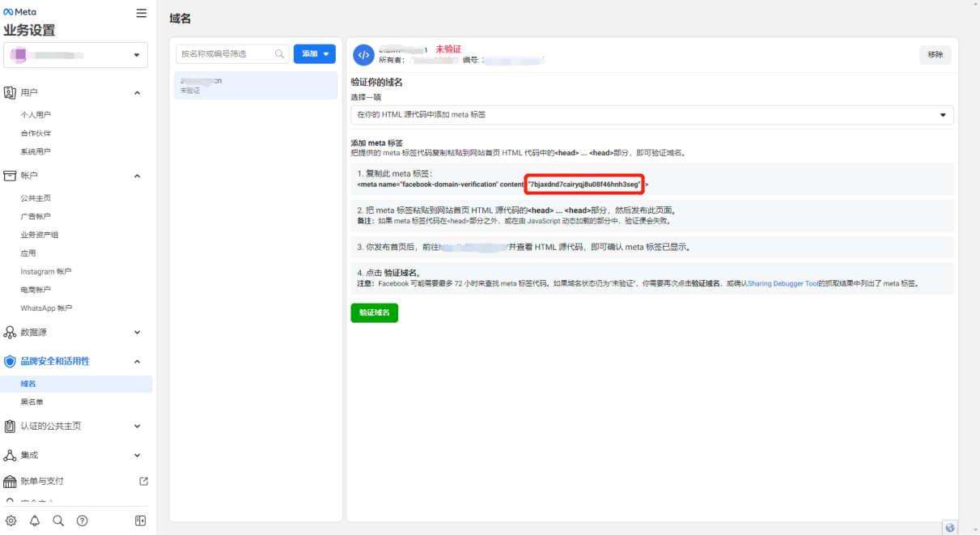Viewport: 980px width, 535px height.
Task: Click the 集成 integrations icon
Action: pyautogui.click(x=11, y=456)
